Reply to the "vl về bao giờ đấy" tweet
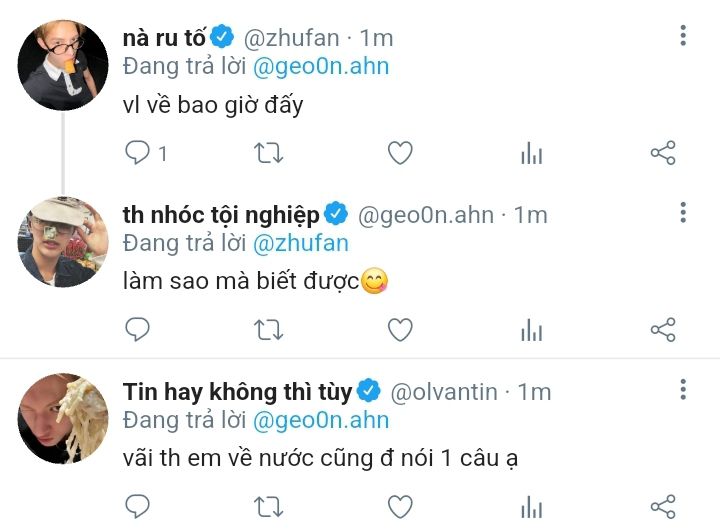Screen dimensions: 720x529 pyautogui.click(x=137, y=153)
